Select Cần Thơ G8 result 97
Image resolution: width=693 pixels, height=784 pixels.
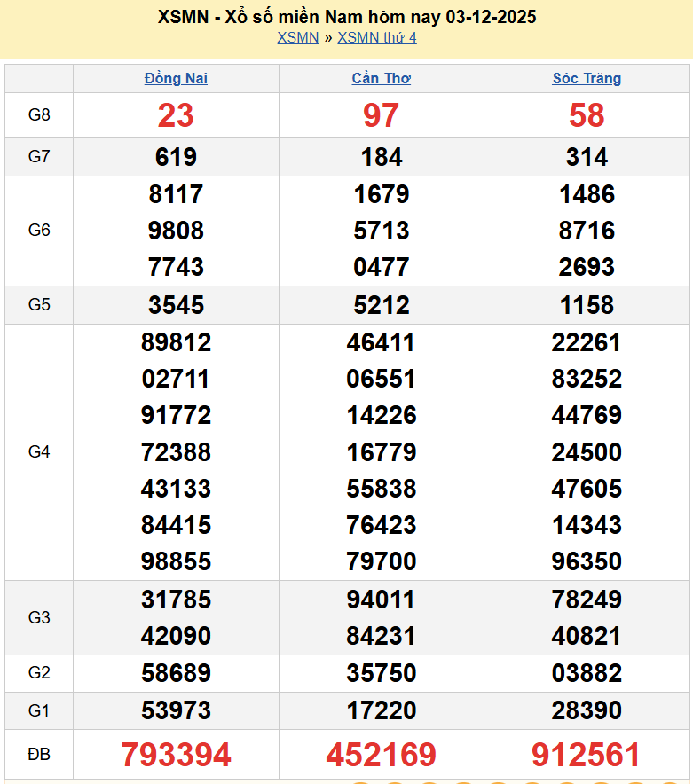381,115
